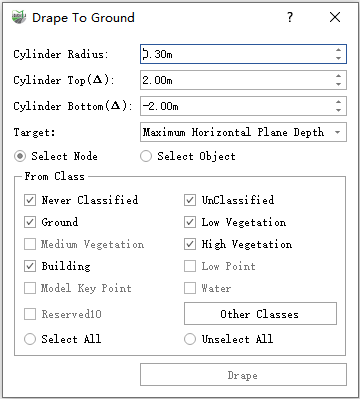
Task: Decrease Cylinder Radius with down arrow
Action: pos(338,58)
